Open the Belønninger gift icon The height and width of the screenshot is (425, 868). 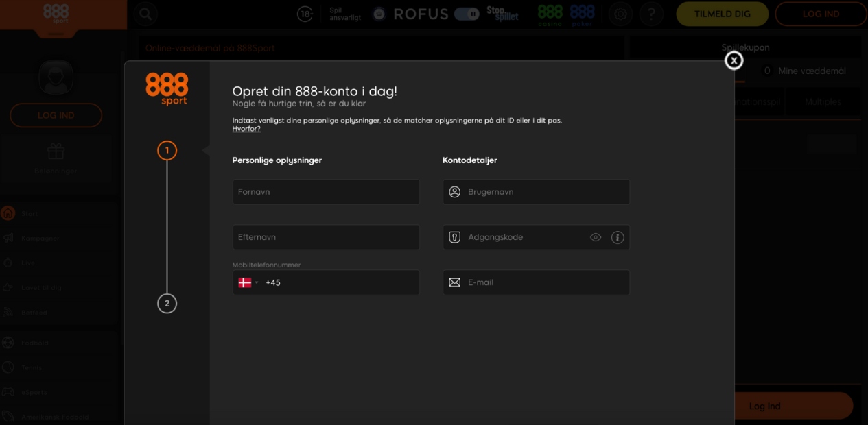click(x=56, y=151)
